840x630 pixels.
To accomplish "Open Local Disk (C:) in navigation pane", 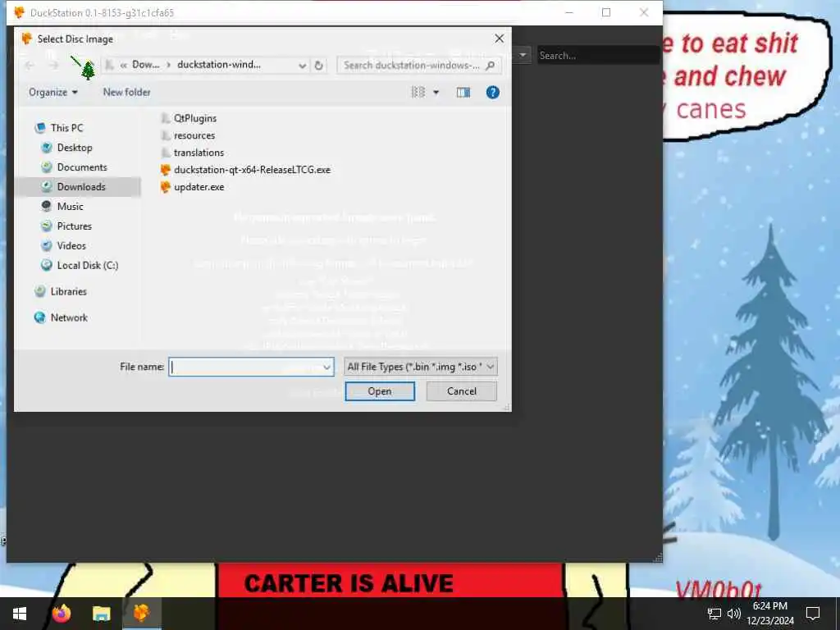I will tap(87, 265).
